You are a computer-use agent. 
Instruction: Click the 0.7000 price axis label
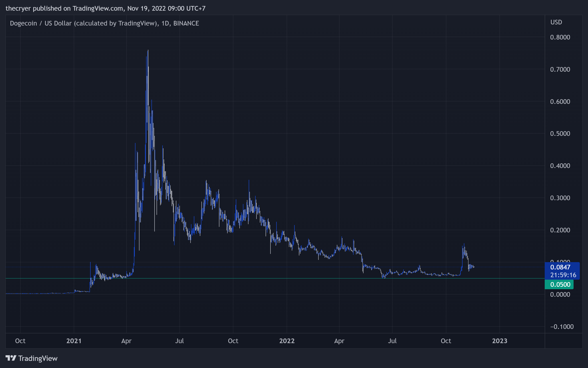pyautogui.click(x=560, y=69)
